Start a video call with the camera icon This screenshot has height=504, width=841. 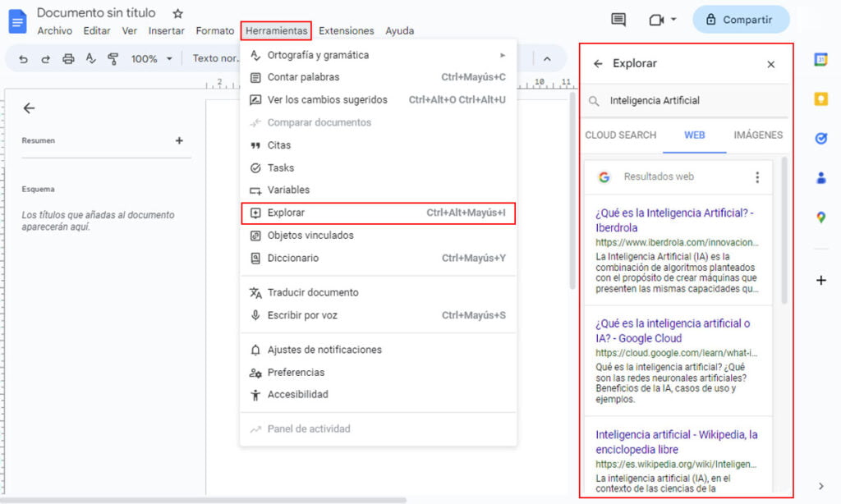(x=656, y=20)
